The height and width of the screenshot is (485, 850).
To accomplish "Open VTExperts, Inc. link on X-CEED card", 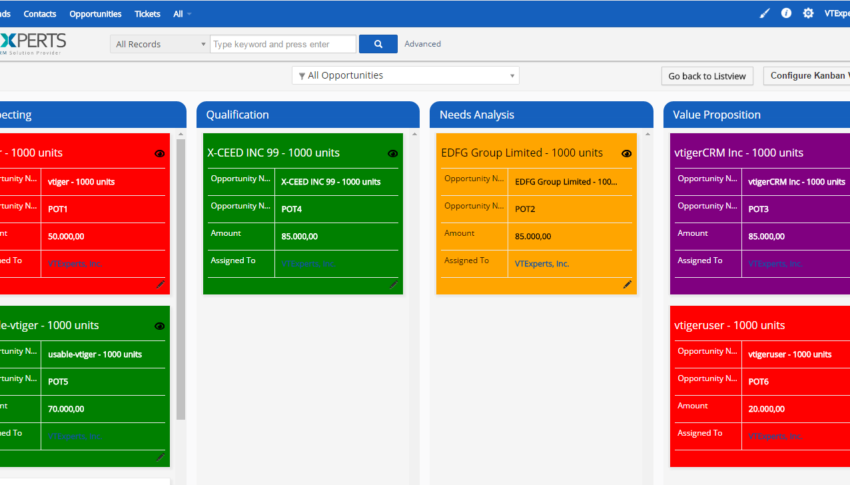I will pyautogui.click(x=308, y=263).
